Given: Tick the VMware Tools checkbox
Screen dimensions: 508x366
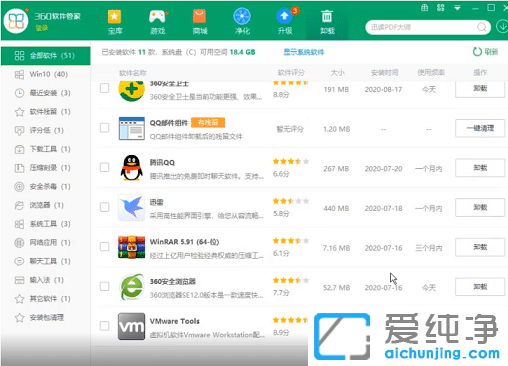Looking at the screenshot, I should 105,326.
